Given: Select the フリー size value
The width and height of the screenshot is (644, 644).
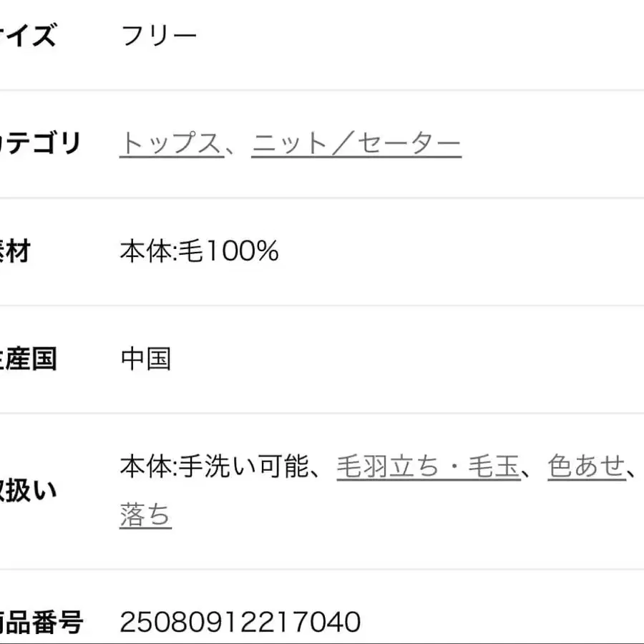Looking at the screenshot, I should click(x=159, y=36).
